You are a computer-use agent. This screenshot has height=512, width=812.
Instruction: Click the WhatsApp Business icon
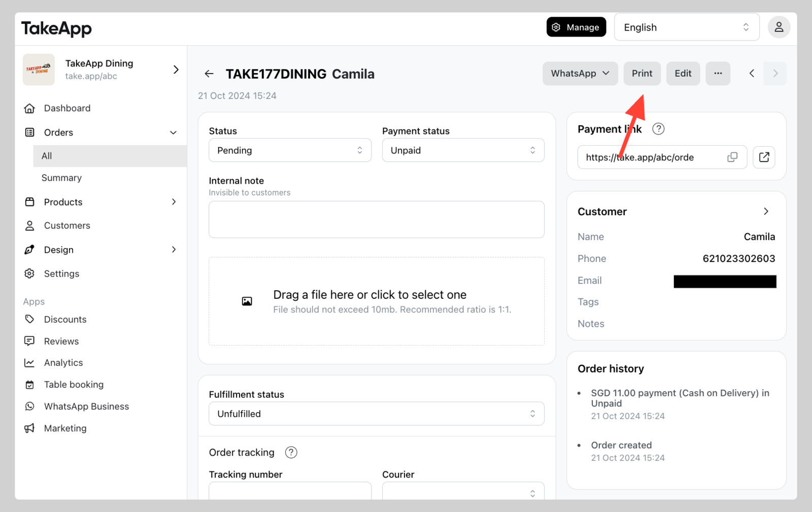tap(29, 406)
